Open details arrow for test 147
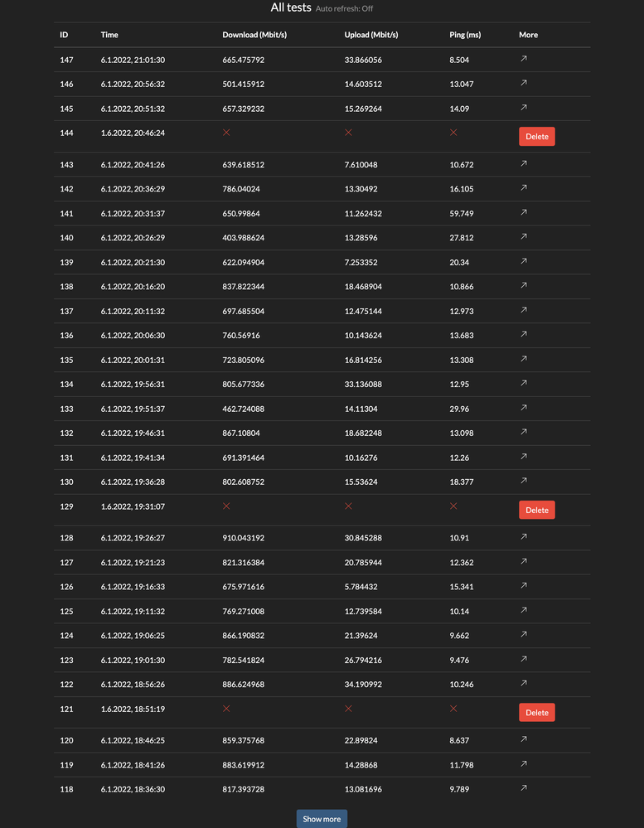Screen dimensions: 644x828 524,59
